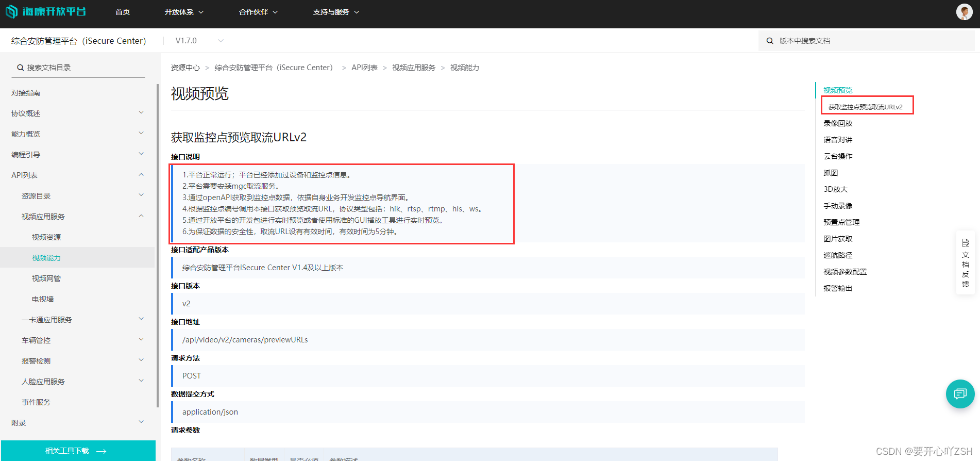Jump to 巡航路径 in page outline
This screenshot has width=980, height=461.
click(838, 255)
